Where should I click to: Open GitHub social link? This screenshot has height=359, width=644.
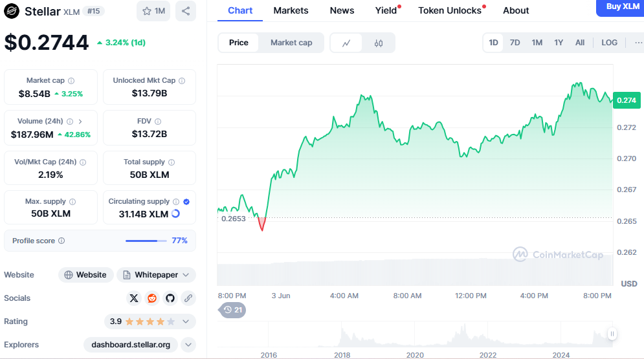170,298
